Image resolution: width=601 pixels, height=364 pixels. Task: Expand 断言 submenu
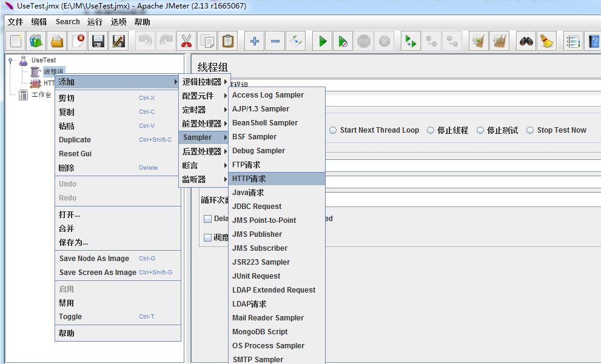tap(204, 165)
